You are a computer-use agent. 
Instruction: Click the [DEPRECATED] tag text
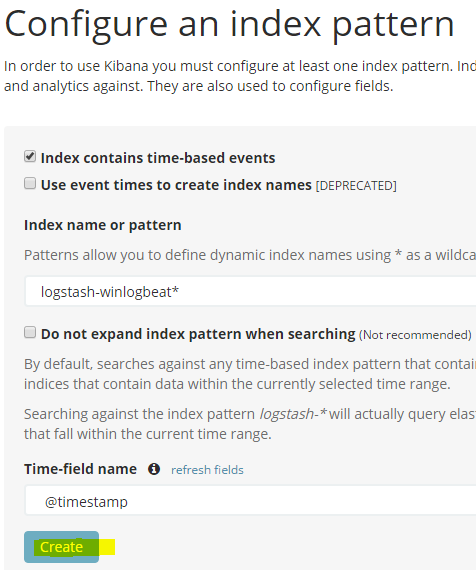pos(356,186)
